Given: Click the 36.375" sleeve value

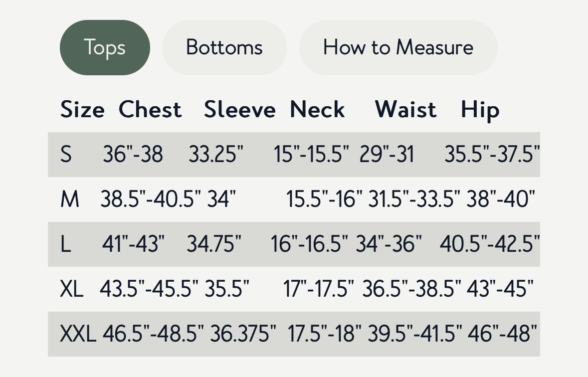Looking at the screenshot, I should coord(243,334).
